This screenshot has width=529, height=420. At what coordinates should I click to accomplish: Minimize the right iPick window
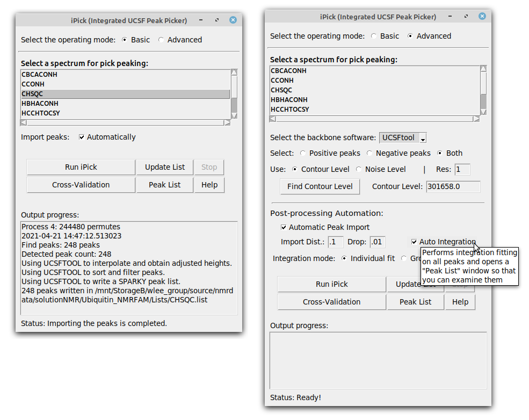coord(450,17)
